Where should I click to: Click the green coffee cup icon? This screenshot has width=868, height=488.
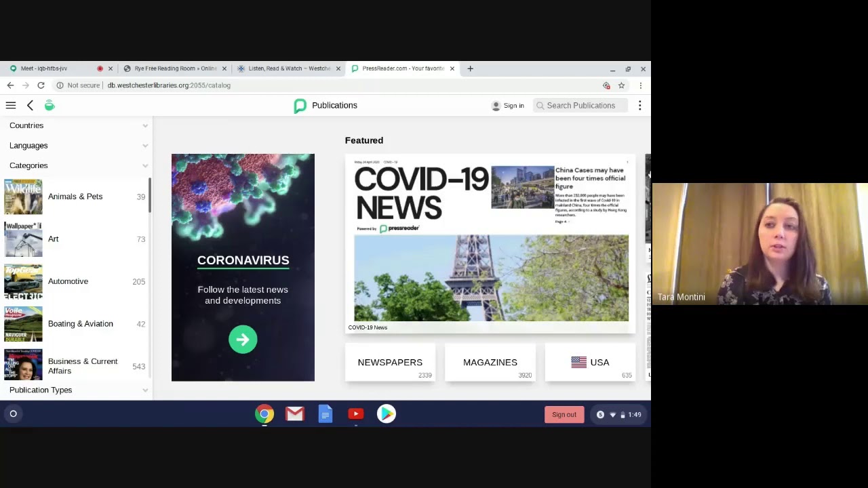[50, 105]
